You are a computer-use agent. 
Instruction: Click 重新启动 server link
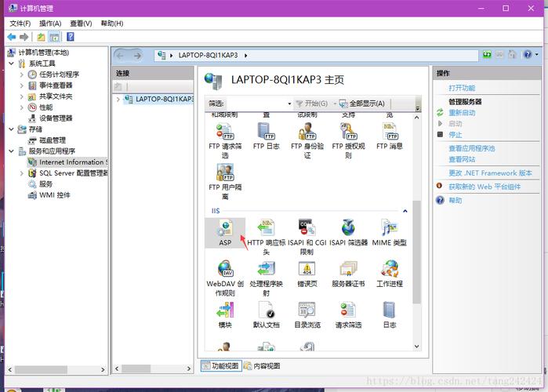tap(462, 113)
